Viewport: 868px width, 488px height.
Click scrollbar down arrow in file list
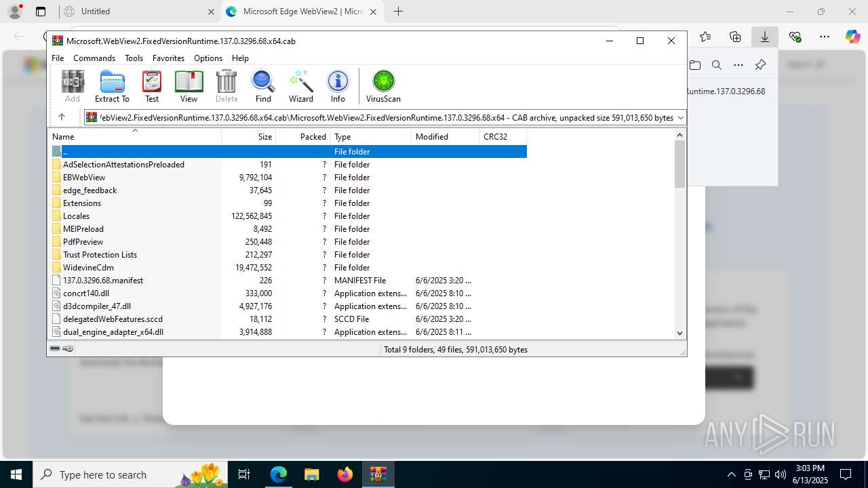point(680,333)
